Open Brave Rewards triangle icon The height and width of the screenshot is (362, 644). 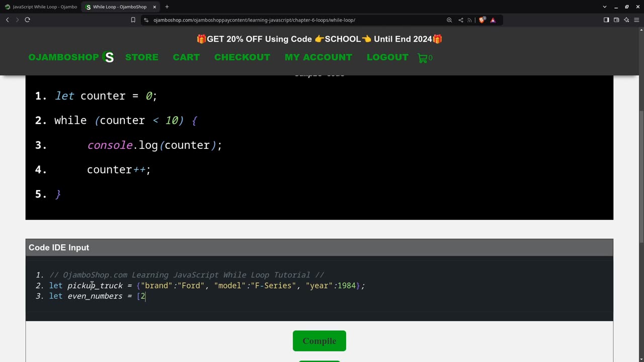pyautogui.click(x=493, y=20)
